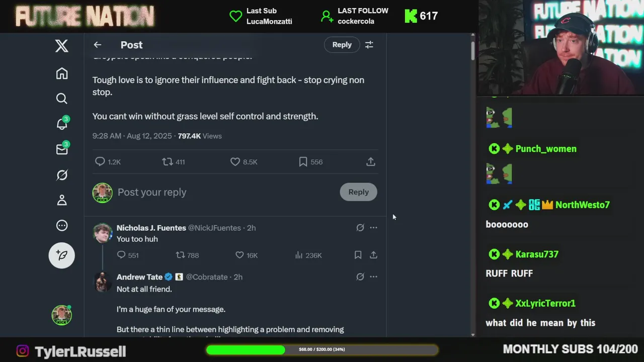Screen dimensions: 644x362
Task: Open three-dot menu on Andrew Tate reply
Action: [373, 277]
